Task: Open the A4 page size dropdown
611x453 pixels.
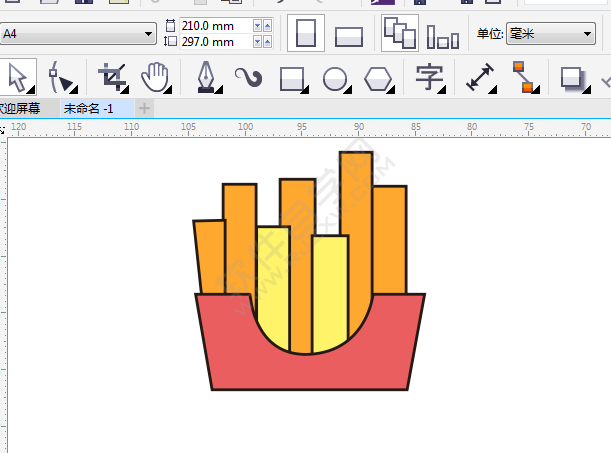Action: [79, 34]
